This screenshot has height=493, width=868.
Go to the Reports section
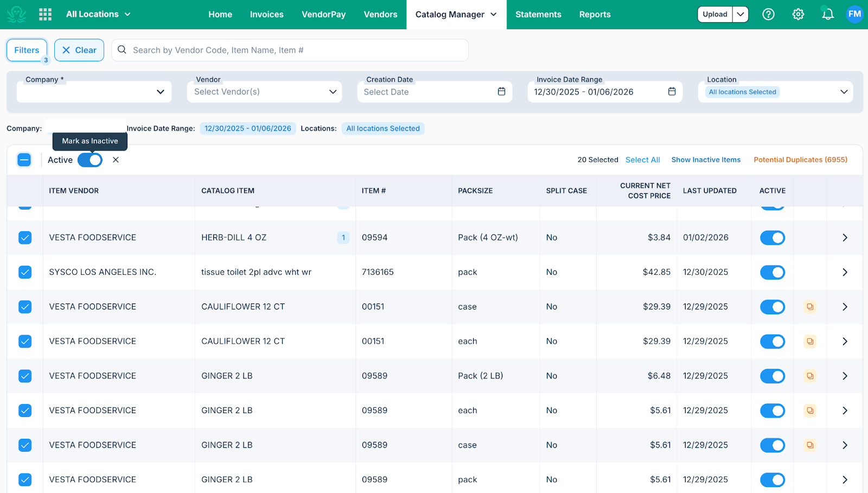[595, 15]
